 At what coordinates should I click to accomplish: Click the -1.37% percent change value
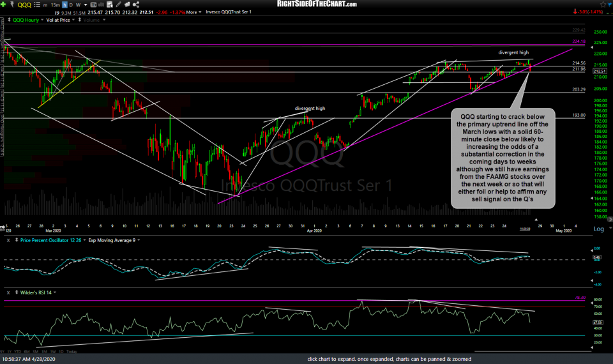[177, 12]
